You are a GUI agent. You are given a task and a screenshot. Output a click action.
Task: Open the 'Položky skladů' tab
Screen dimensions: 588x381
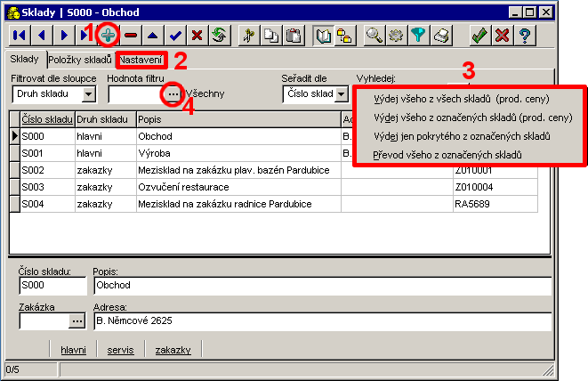(80, 60)
